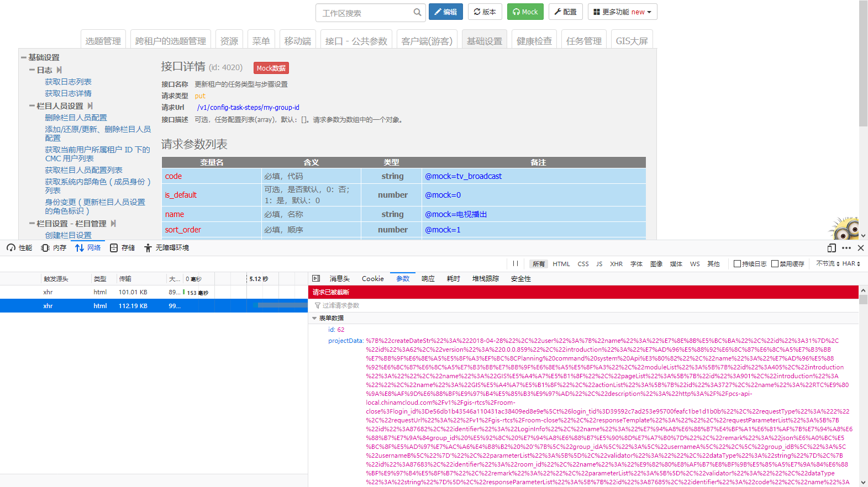The height and width of the screenshot is (487, 868).
Task: Open the 创建栏目设置 link
Action: (x=69, y=235)
